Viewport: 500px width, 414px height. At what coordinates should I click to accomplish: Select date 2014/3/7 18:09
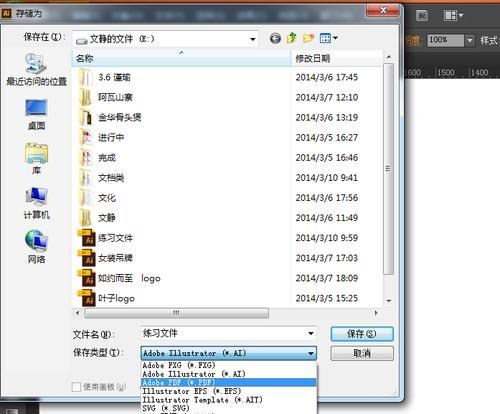coord(326,278)
